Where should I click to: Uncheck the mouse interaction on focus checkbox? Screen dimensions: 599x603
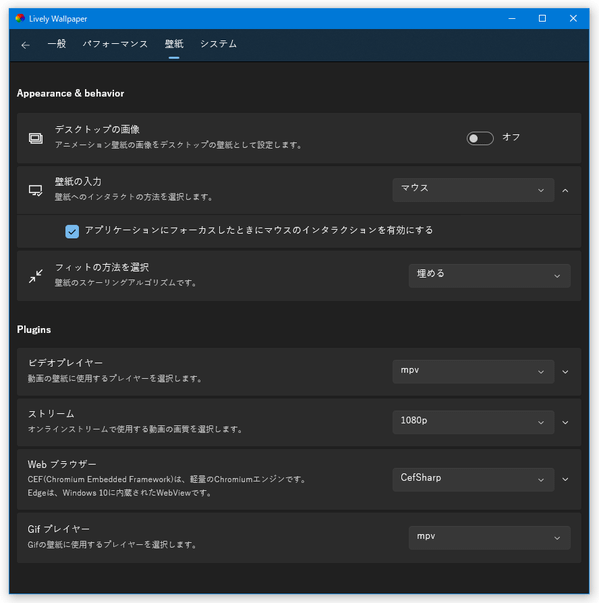tap(72, 232)
